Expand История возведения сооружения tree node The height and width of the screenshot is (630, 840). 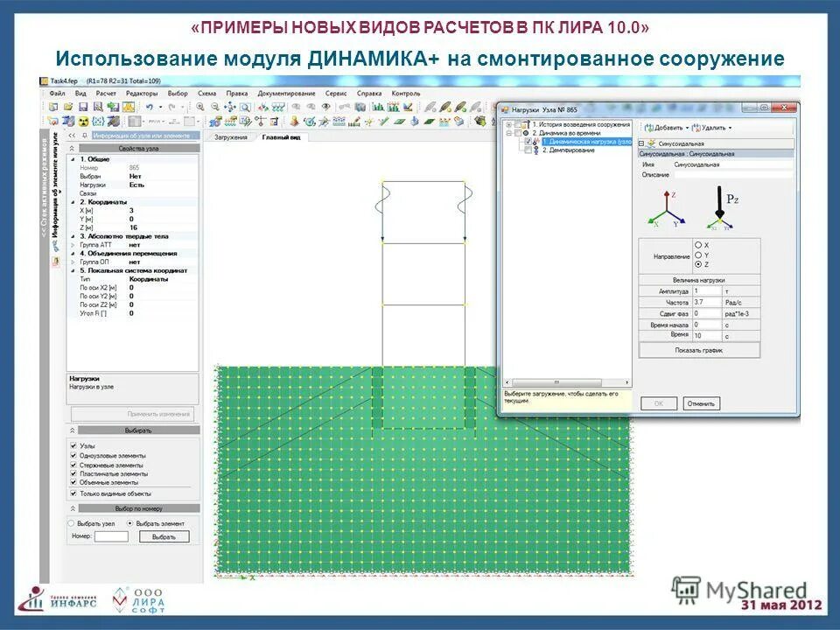[509, 125]
